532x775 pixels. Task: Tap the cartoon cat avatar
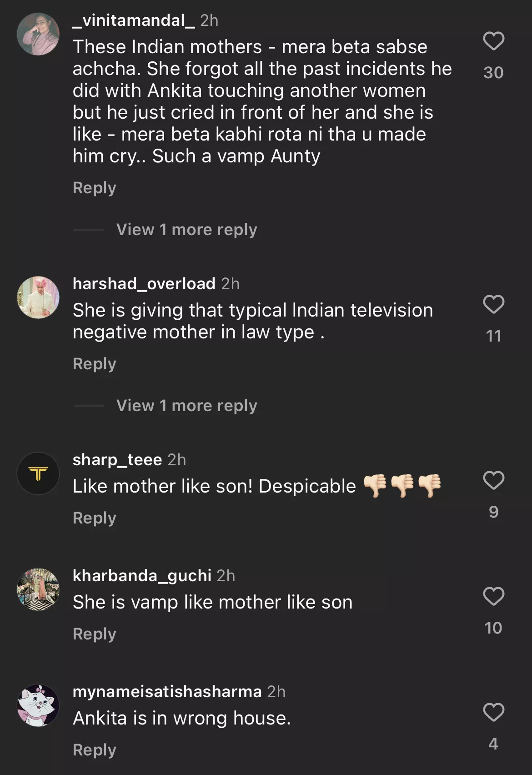click(x=38, y=705)
